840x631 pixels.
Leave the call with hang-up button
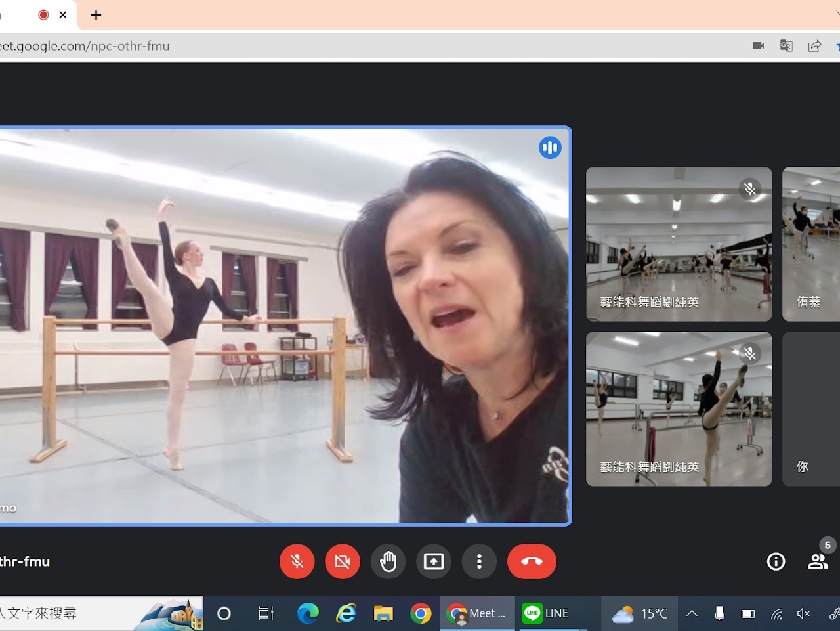pos(532,561)
